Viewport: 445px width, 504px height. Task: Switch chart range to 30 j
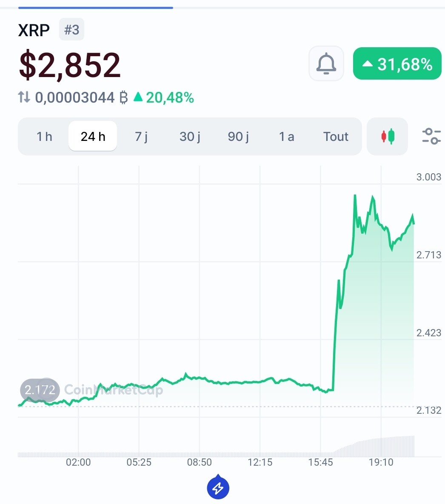pyautogui.click(x=190, y=136)
